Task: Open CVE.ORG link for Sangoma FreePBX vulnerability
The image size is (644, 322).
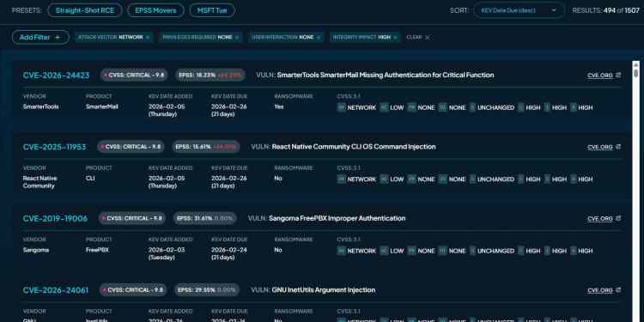Action: coord(605,218)
